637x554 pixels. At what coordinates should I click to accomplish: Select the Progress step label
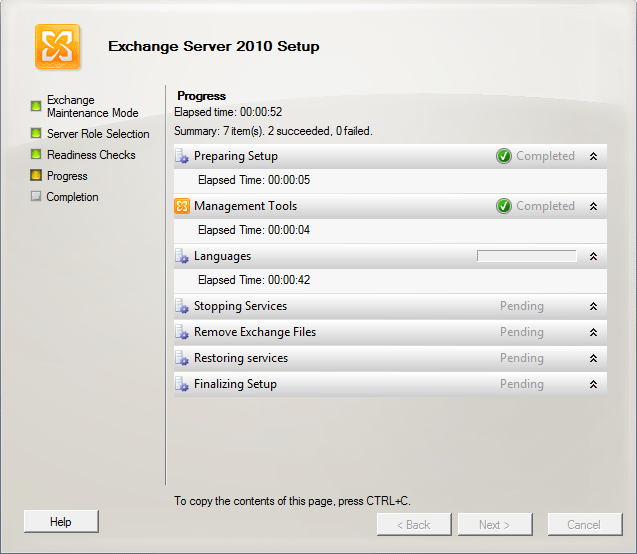67,176
